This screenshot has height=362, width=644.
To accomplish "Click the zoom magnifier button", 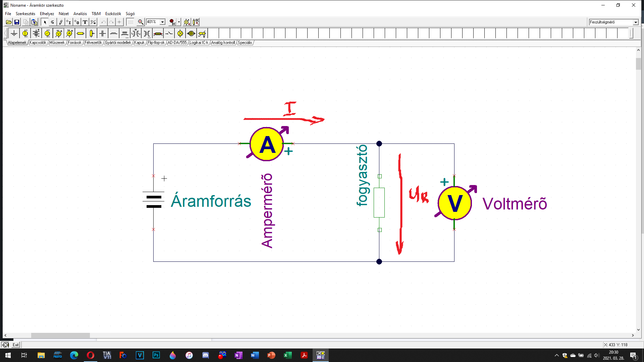I will click(x=141, y=22).
